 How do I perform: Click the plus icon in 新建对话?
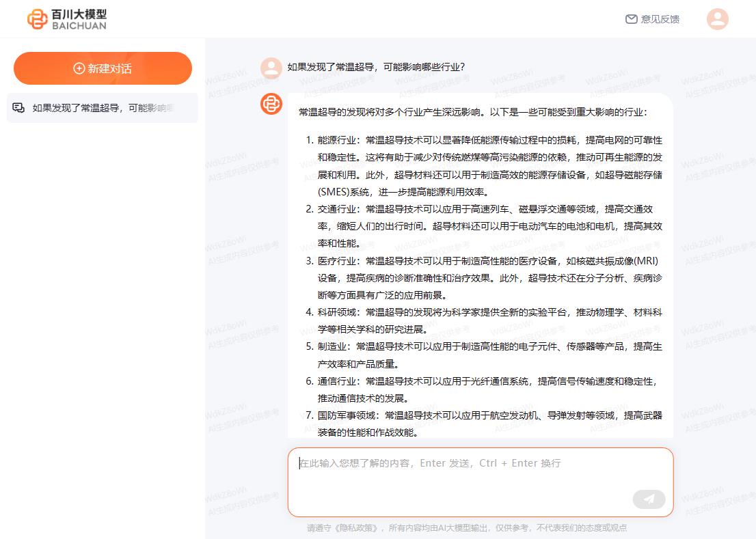(79, 68)
